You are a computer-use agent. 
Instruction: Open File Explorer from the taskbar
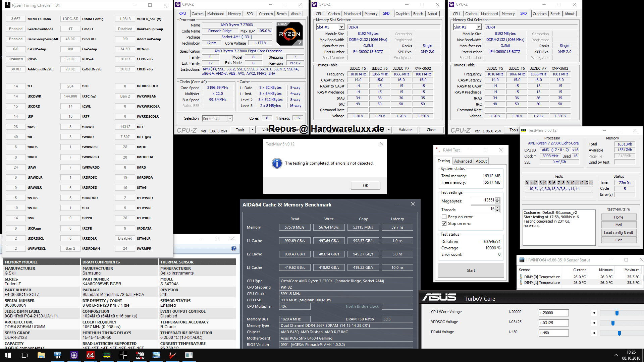(x=41, y=355)
